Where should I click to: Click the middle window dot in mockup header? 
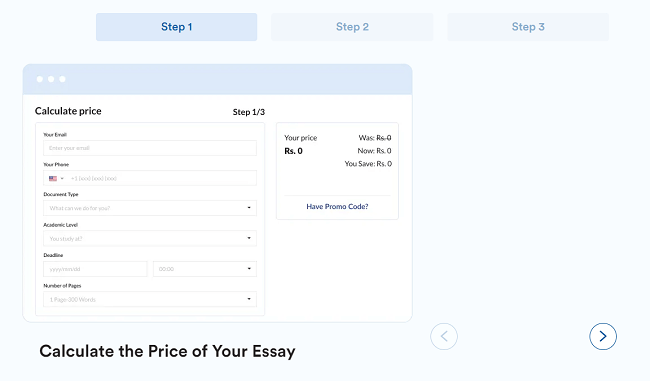51,79
